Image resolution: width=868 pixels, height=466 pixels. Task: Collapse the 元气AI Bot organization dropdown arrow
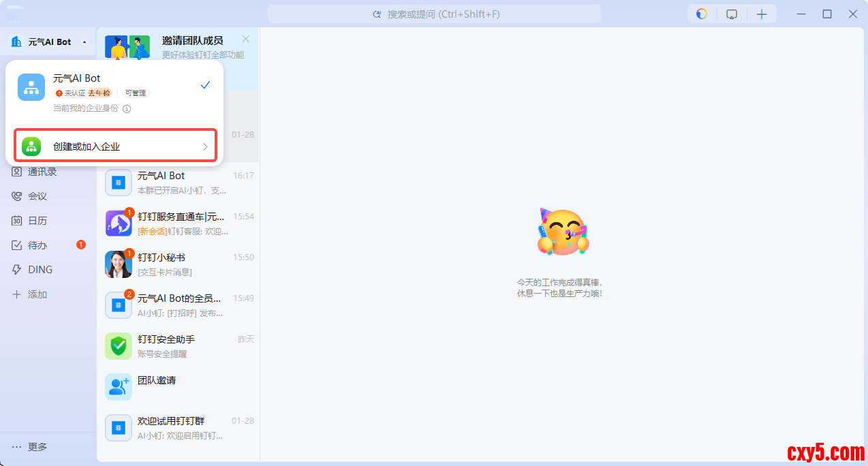[x=84, y=42]
